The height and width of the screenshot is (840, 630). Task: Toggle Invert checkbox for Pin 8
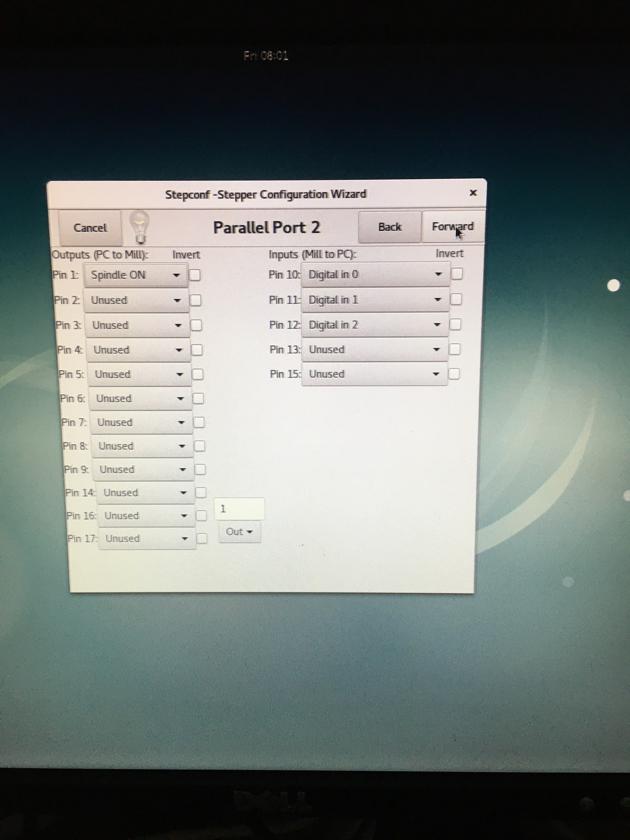tap(200, 446)
